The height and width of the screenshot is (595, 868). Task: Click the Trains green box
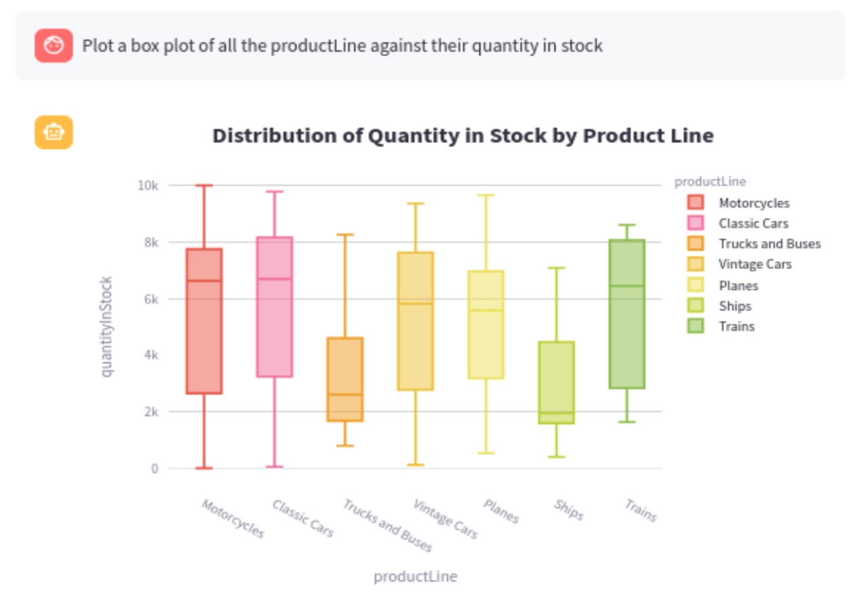point(627,314)
